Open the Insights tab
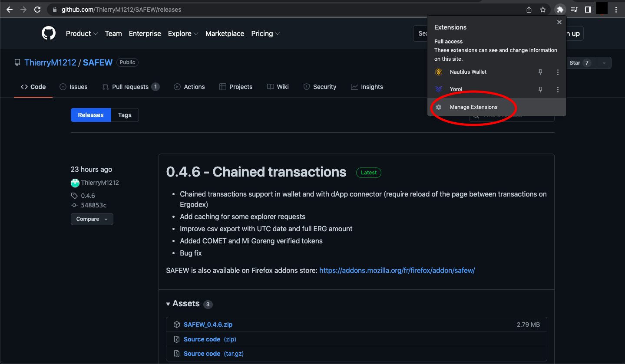 pyautogui.click(x=367, y=87)
